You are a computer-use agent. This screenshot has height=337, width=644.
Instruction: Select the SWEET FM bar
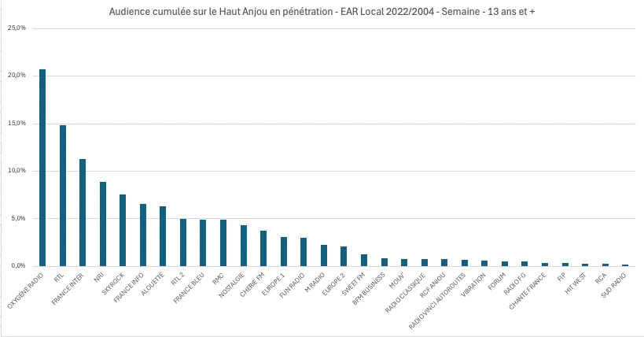(x=363, y=260)
